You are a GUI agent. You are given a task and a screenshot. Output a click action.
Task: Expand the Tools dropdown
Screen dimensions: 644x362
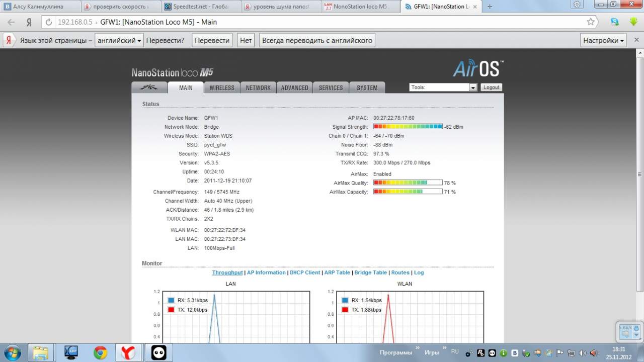pyautogui.click(x=443, y=87)
